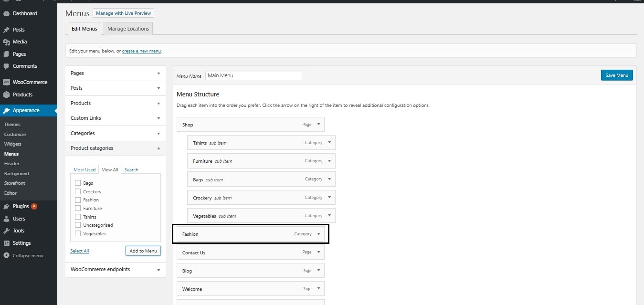Open the Most Used tab
This screenshot has width=644, height=305.
pyautogui.click(x=84, y=169)
